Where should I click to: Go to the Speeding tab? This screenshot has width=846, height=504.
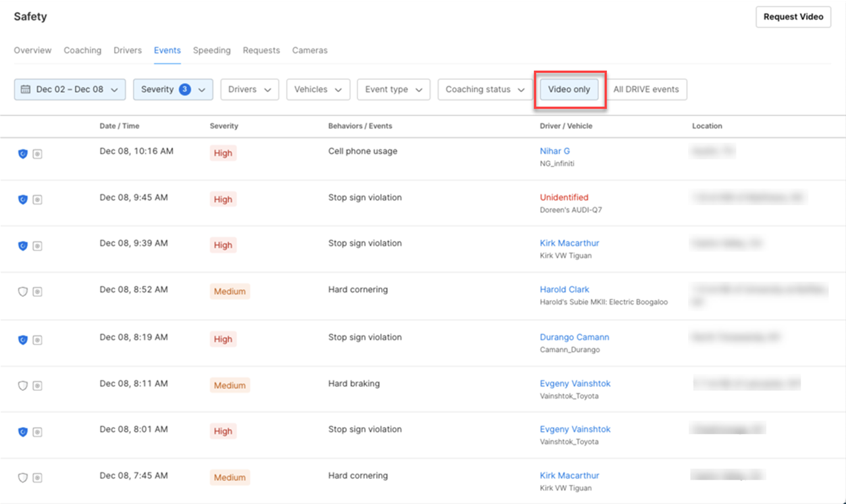coord(211,50)
